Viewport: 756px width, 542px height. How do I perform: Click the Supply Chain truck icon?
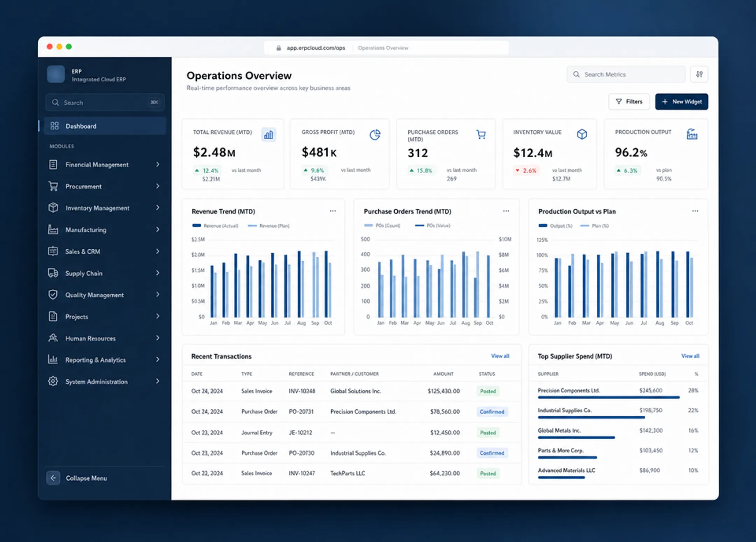53,273
